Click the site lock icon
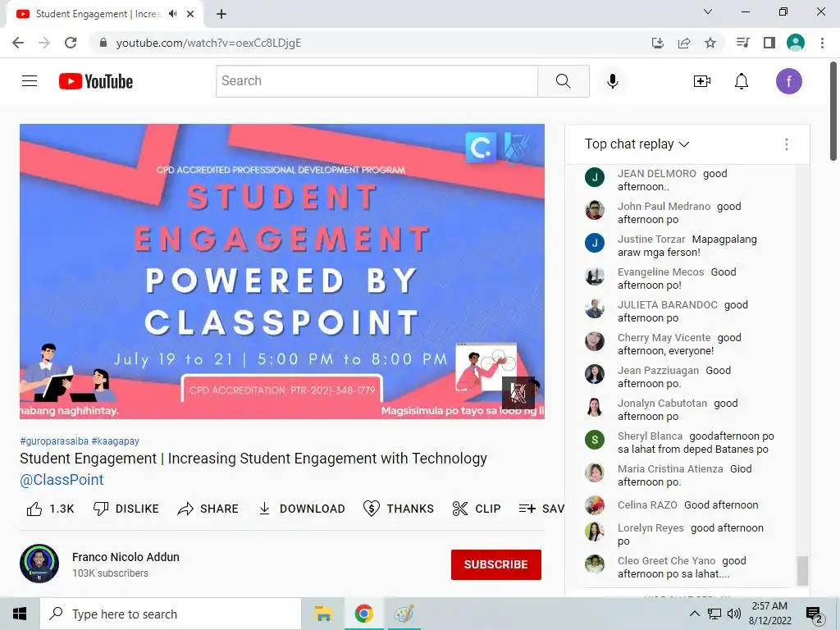 (x=103, y=43)
